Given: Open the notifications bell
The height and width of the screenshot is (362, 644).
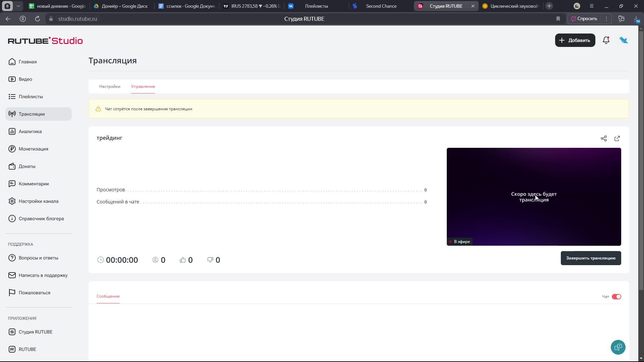Looking at the screenshot, I should coord(606,40).
